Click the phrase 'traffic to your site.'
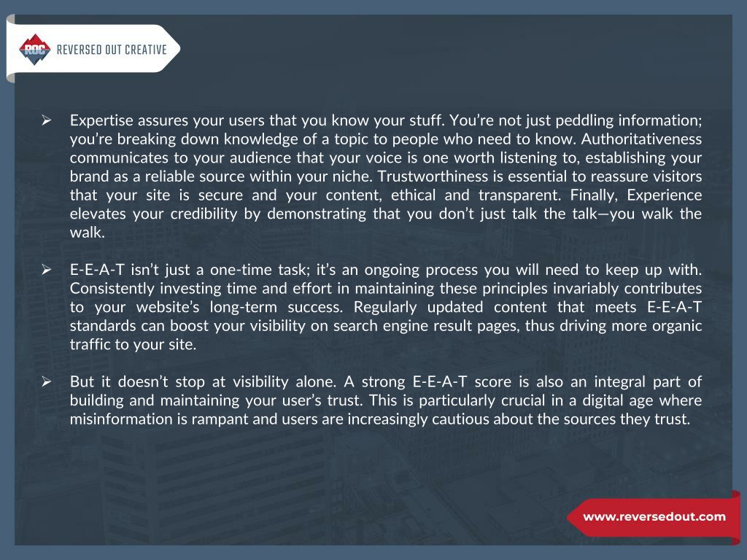Screen dimensions: 747x560 pos(133,345)
